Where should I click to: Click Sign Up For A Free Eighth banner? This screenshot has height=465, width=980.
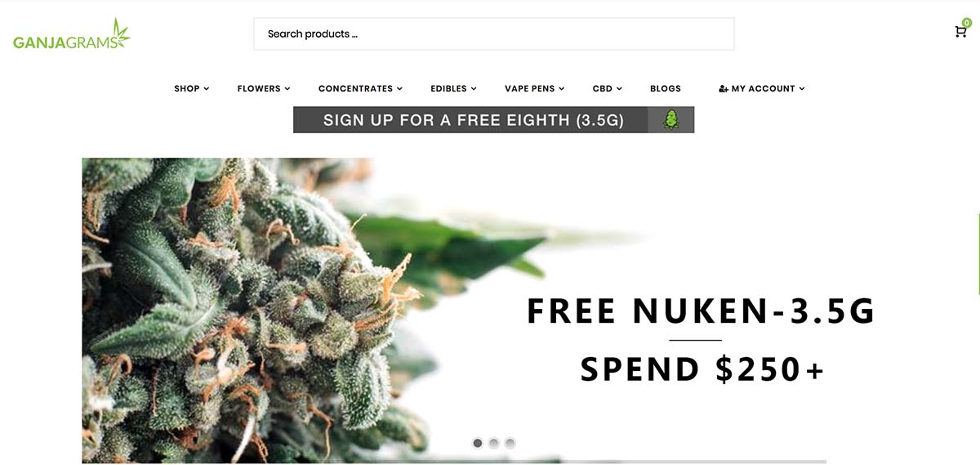[494, 120]
